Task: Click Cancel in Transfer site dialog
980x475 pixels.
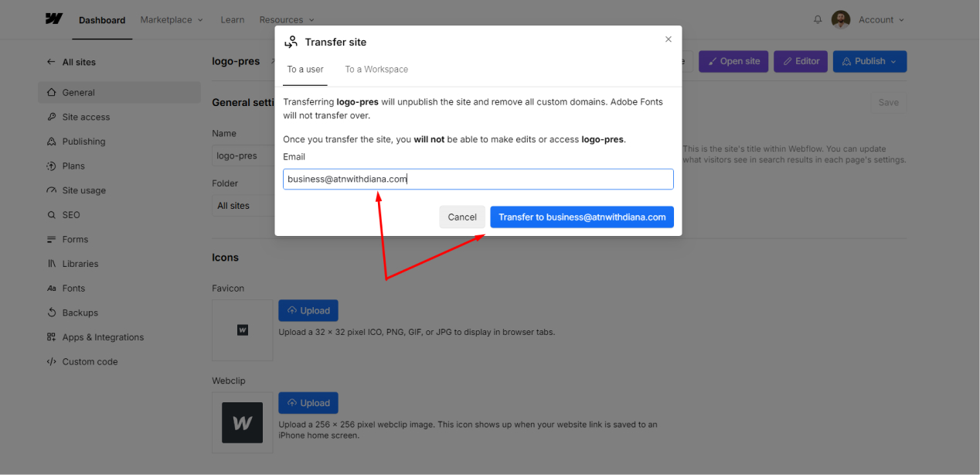Action: coord(462,217)
